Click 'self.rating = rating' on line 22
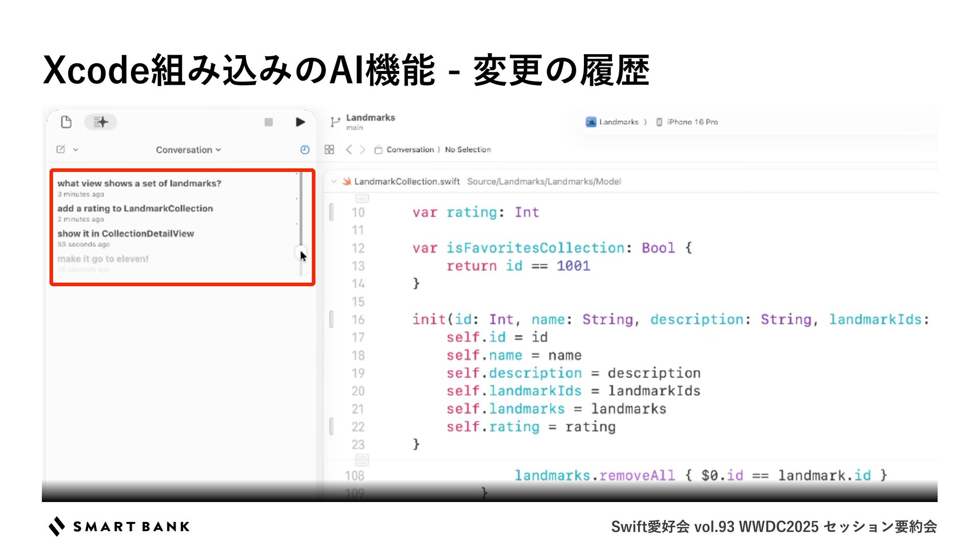The height and width of the screenshot is (551, 980). (531, 427)
